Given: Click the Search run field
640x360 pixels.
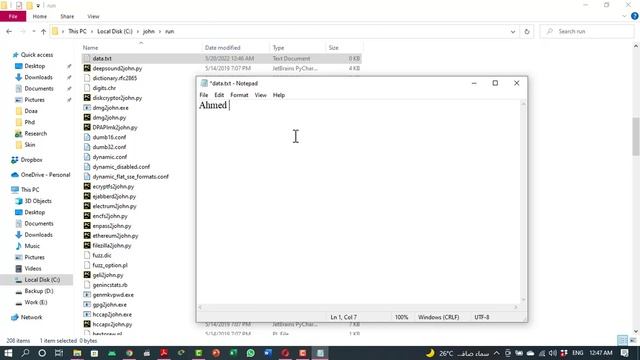Looking at the screenshot, I should coord(587,31).
